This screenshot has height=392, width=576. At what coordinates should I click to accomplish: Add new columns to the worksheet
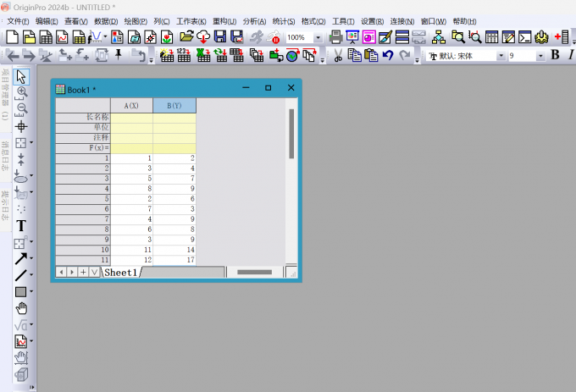click(562, 37)
